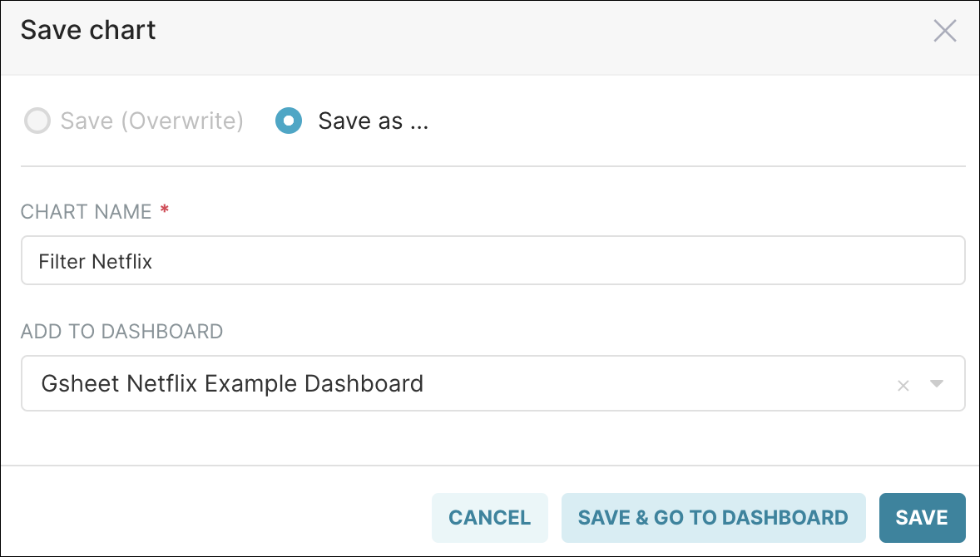Image resolution: width=980 pixels, height=557 pixels.
Task: Choose the 'Save (Overwrite)' option
Action: pyautogui.click(x=37, y=121)
